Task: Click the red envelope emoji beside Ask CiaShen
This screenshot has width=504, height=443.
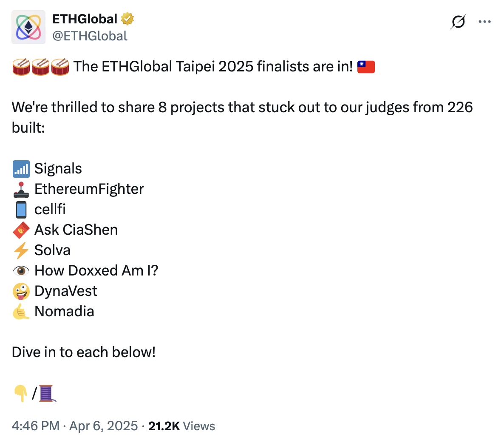Action: pos(20,230)
